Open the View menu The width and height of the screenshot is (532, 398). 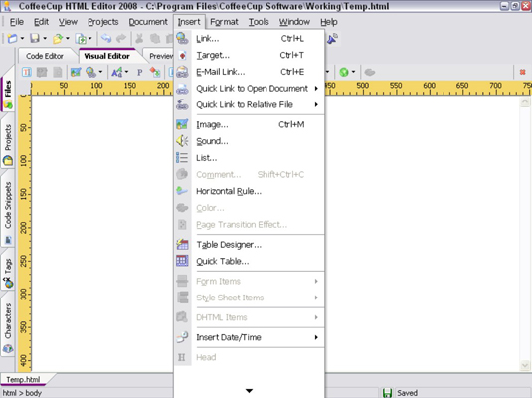[68, 22]
